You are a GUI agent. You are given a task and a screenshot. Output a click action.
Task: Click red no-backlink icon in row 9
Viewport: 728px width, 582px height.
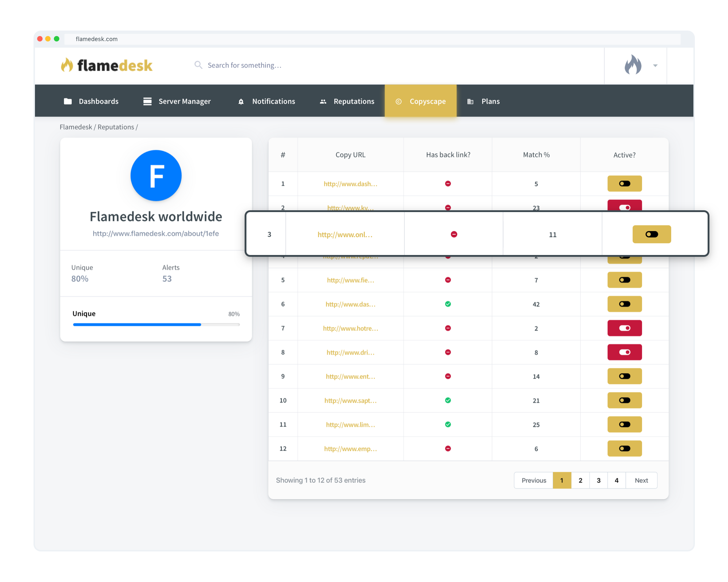point(448,376)
